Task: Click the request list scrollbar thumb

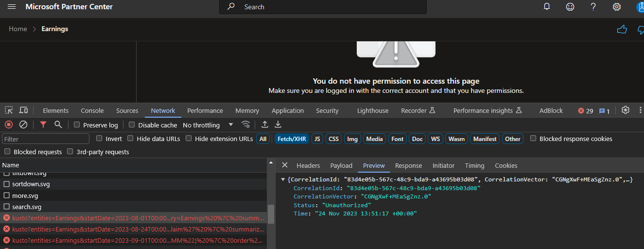Action: 271,214
